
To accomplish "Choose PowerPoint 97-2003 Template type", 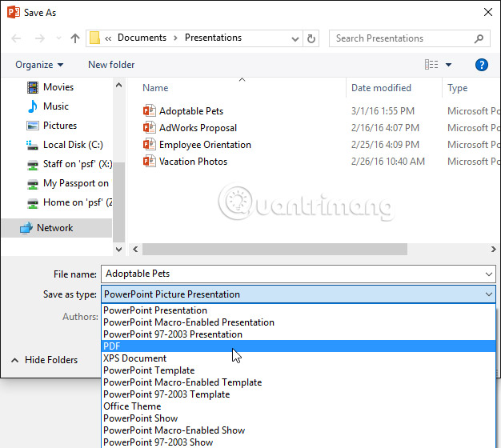I will click(x=299, y=394).
